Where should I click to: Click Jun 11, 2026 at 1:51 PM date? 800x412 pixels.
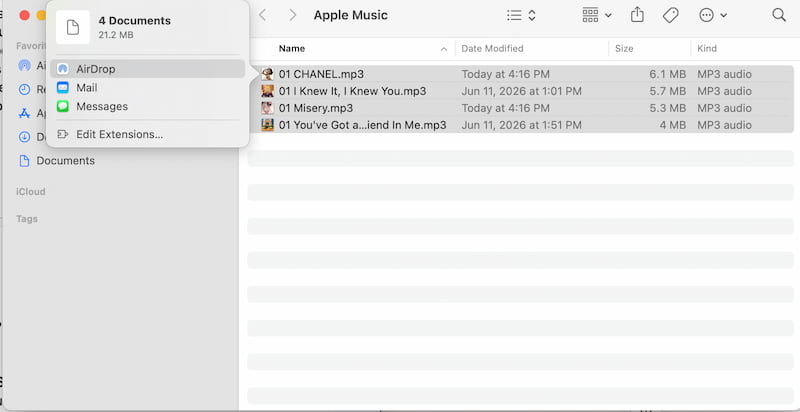pyautogui.click(x=521, y=125)
